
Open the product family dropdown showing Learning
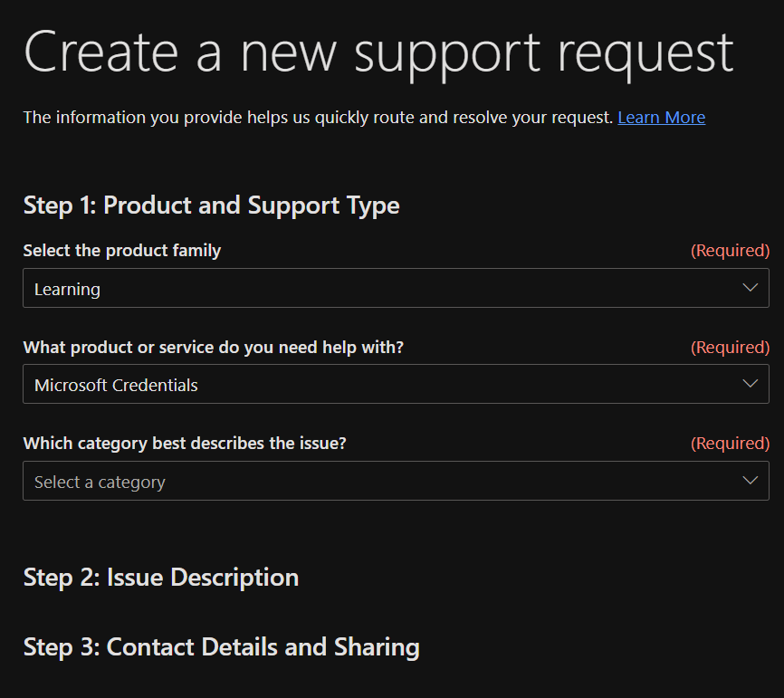coord(396,288)
